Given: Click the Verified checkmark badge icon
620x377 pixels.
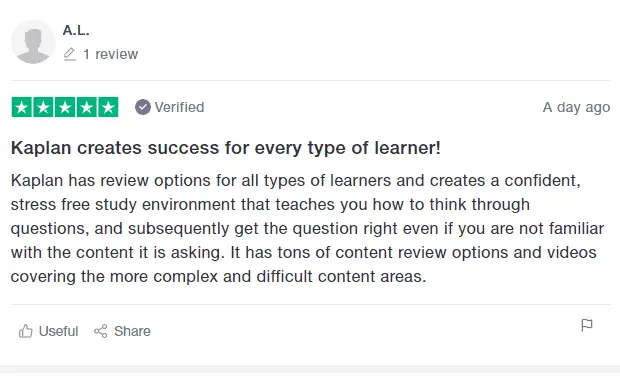Looking at the screenshot, I should tap(143, 107).
